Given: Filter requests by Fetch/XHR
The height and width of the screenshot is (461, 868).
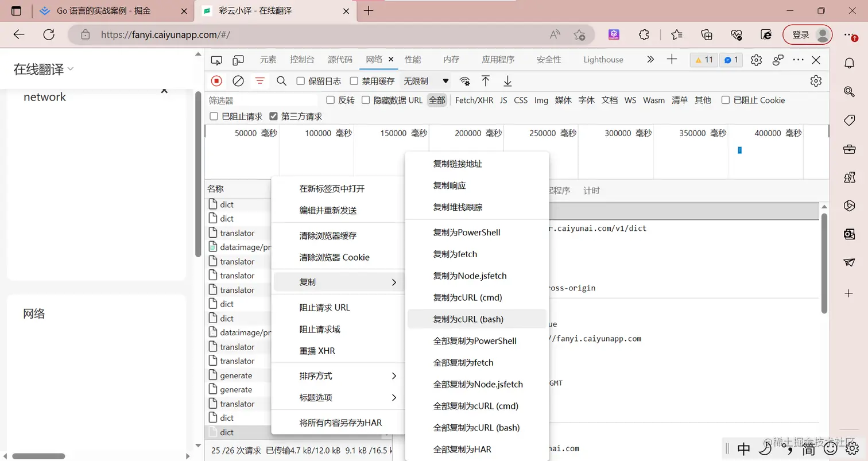Looking at the screenshot, I should (474, 100).
